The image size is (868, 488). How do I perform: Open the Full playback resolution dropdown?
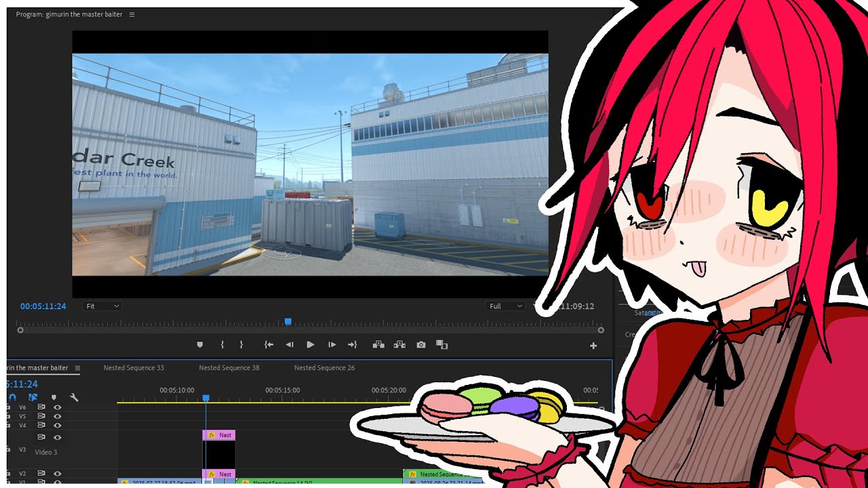coord(506,306)
